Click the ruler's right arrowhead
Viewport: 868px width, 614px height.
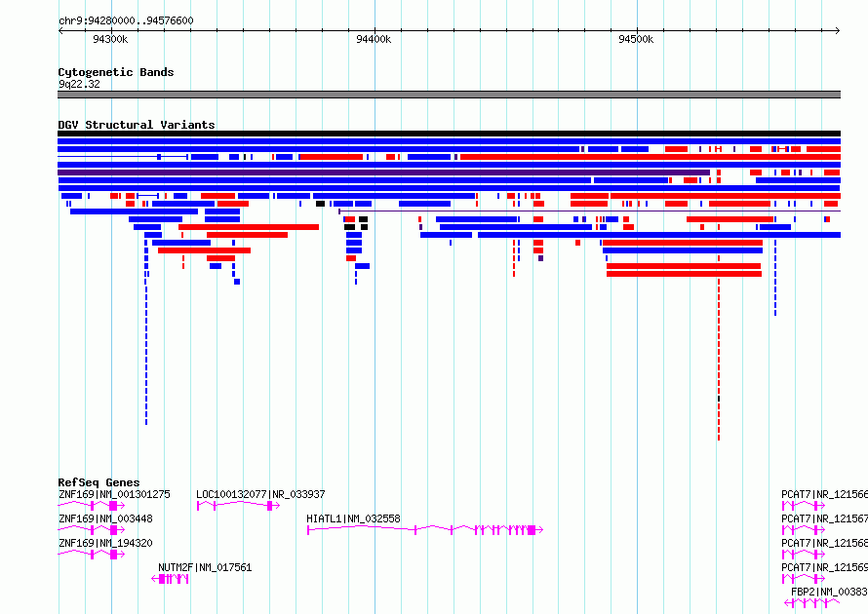[x=838, y=30]
